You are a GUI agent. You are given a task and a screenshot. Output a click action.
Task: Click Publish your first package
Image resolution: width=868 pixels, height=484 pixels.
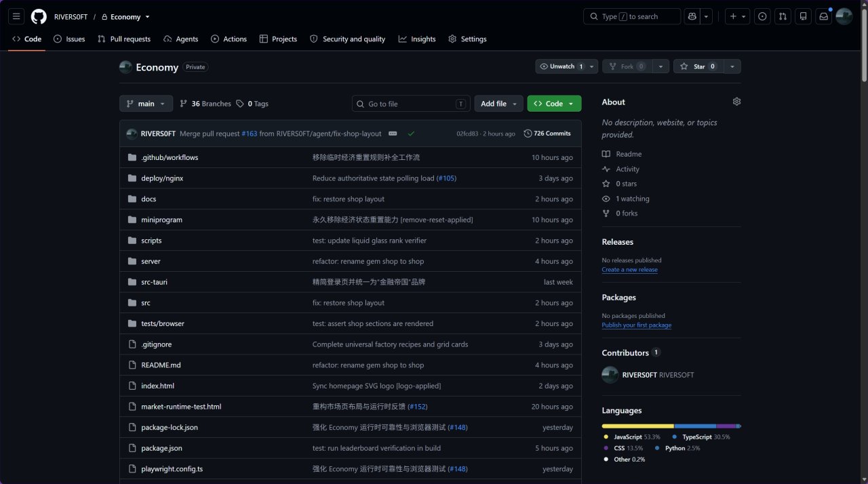pos(636,325)
